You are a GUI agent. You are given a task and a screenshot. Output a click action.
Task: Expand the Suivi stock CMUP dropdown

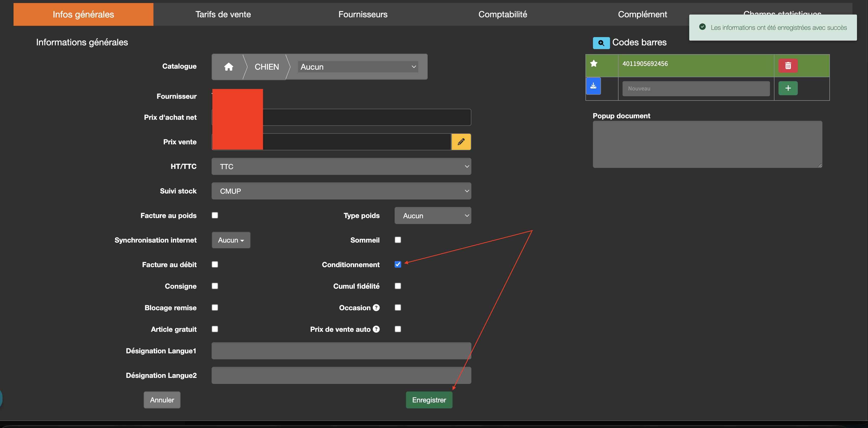pos(341,191)
